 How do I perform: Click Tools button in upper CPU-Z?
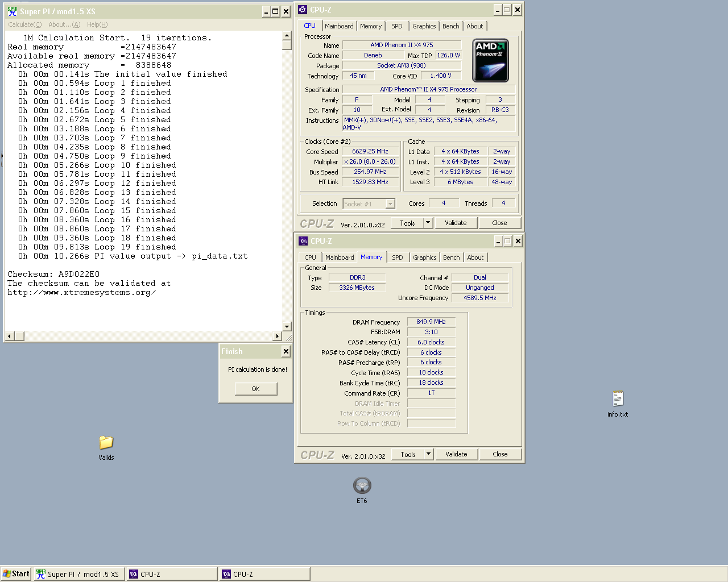(x=407, y=223)
